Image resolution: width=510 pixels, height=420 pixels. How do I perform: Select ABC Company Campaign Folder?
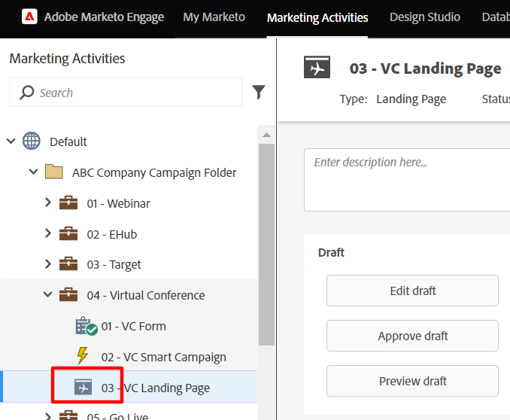point(154,172)
